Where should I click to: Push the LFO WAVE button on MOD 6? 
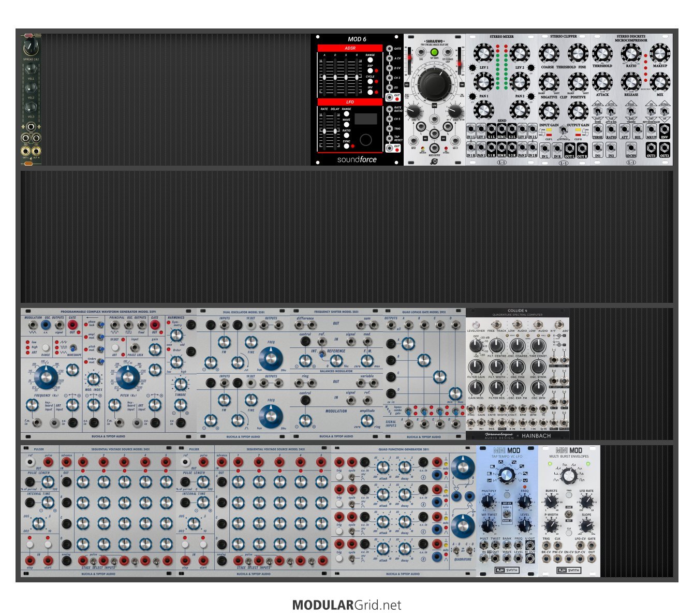pyautogui.click(x=346, y=124)
